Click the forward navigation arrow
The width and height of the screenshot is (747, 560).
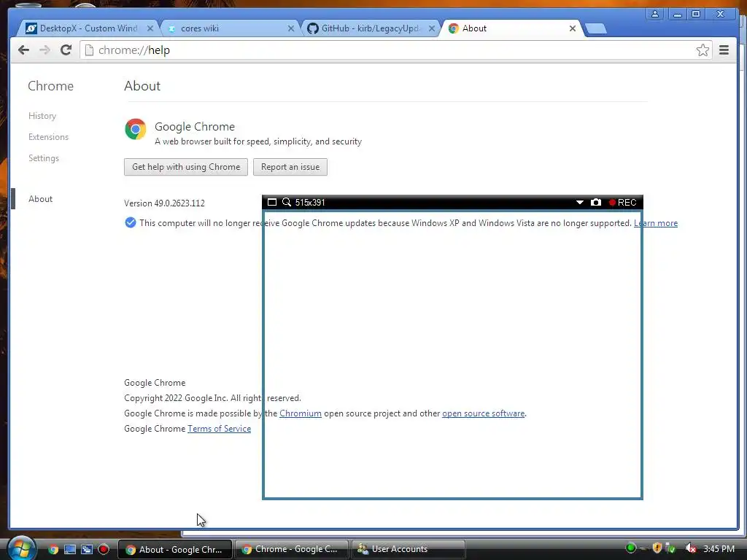coord(44,50)
